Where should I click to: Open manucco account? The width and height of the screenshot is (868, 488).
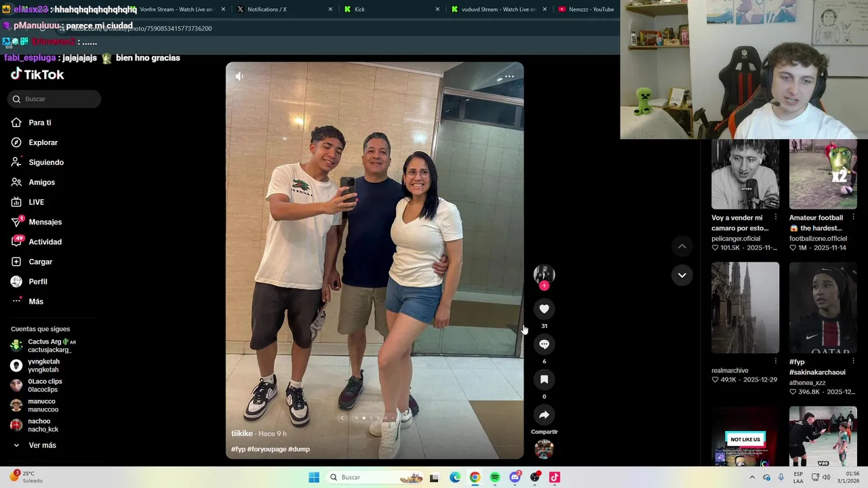pyautogui.click(x=35, y=405)
